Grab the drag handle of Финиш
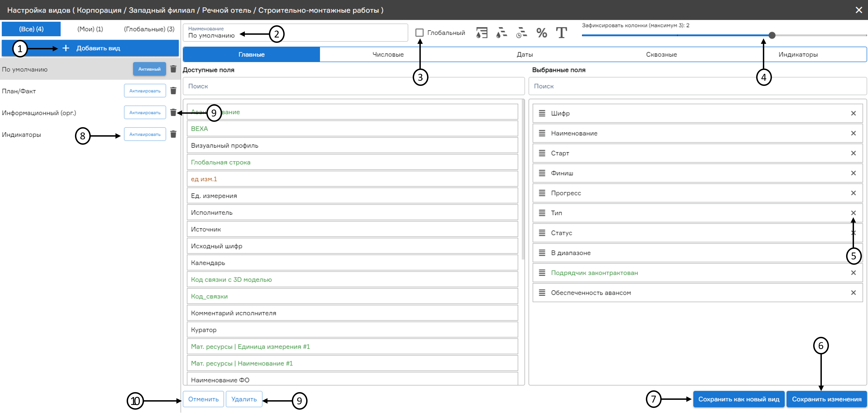868x416 pixels. pyautogui.click(x=542, y=173)
